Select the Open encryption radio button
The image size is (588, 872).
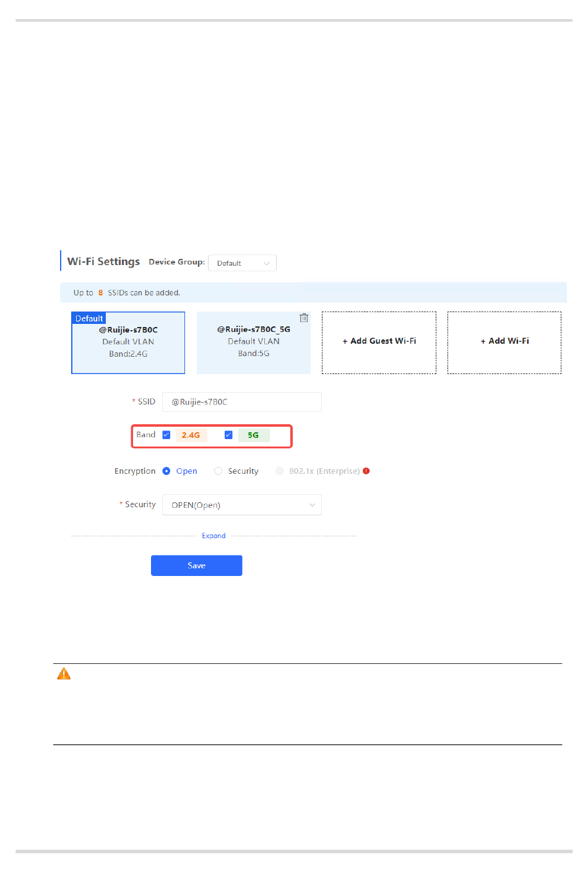pyautogui.click(x=166, y=471)
